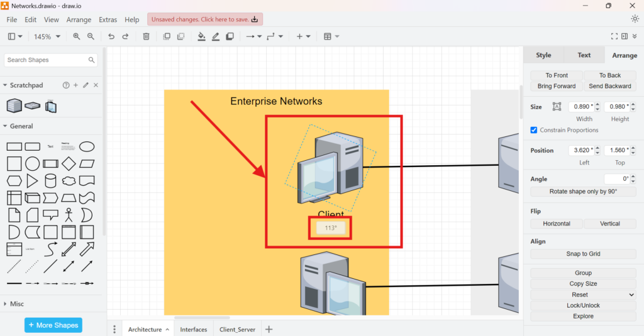Screen dimensions: 644x336
Task: Click the To Back toolbar icon
Action: (x=180, y=36)
